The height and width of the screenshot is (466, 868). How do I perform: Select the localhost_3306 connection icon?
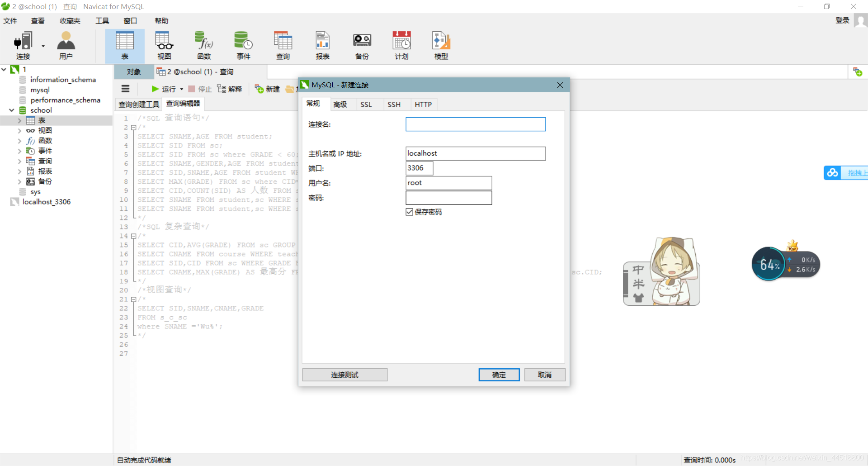tap(14, 202)
